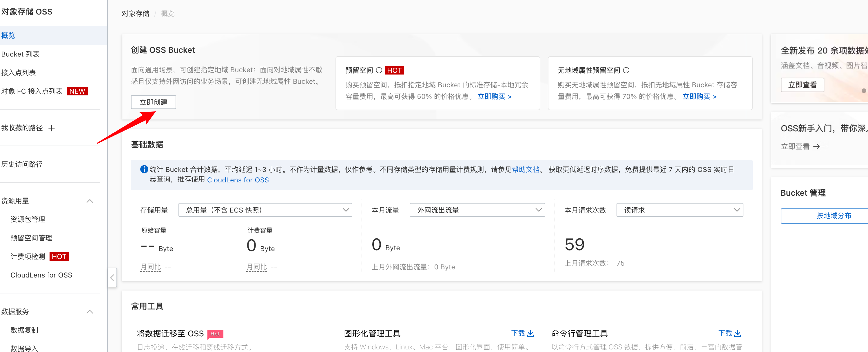
Task: Collapse the 资源用量 section
Action: pyautogui.click(x=90, y=201)
